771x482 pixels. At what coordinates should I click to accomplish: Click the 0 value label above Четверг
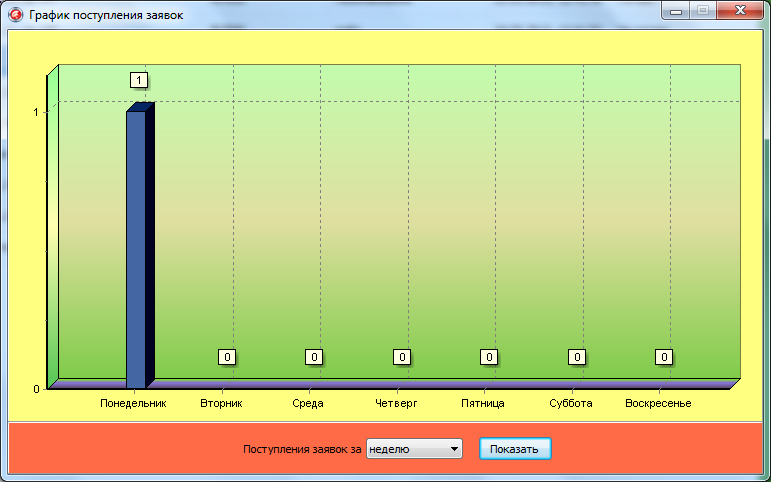402,357
